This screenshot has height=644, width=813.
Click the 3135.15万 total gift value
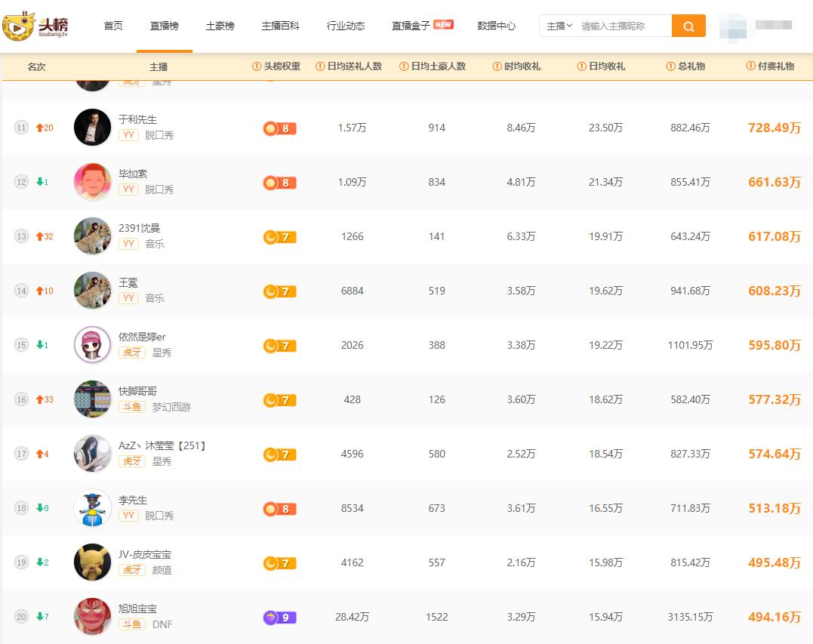(x=690, y=617)
